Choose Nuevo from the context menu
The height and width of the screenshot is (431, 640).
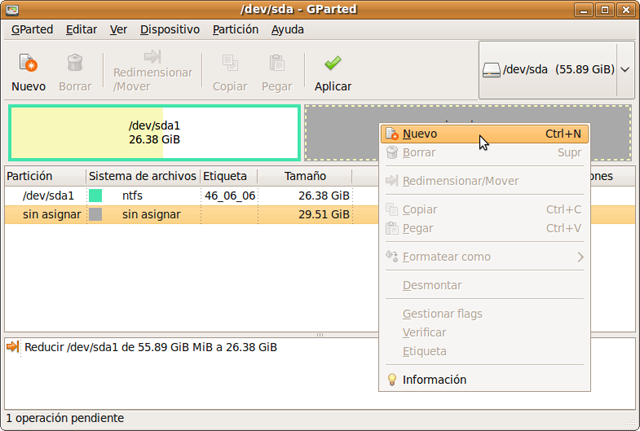[x=420, y=134]
